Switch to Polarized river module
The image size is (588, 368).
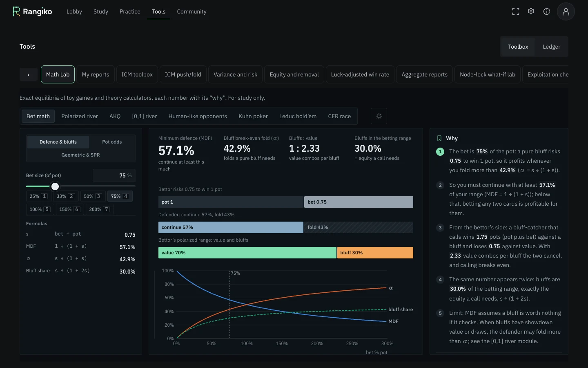(80, 116)
